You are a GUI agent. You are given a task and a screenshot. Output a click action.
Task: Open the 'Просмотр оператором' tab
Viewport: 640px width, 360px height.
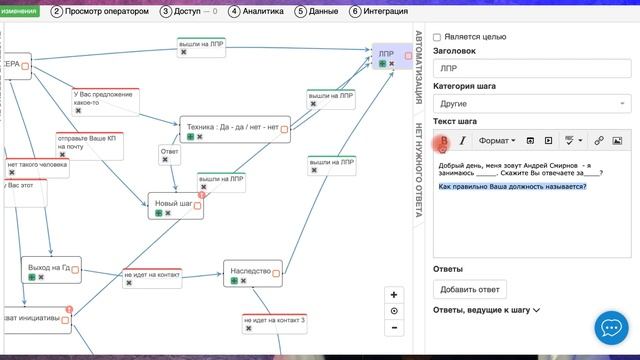(x=100, y=11)
